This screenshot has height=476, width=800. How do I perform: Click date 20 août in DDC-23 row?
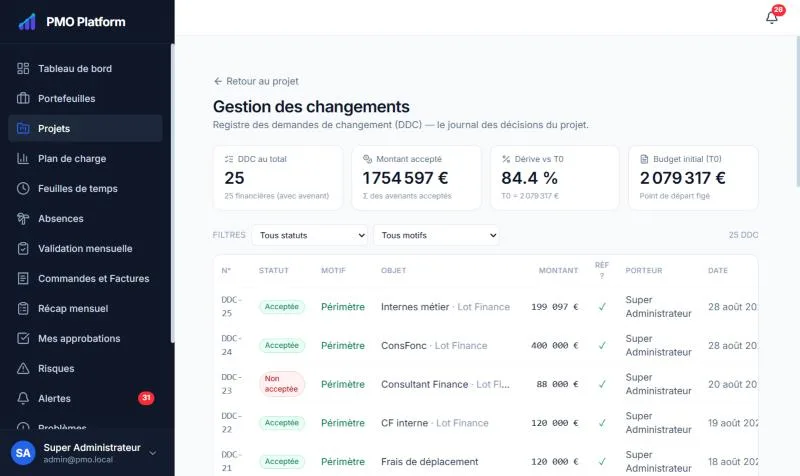coord(733,384)
